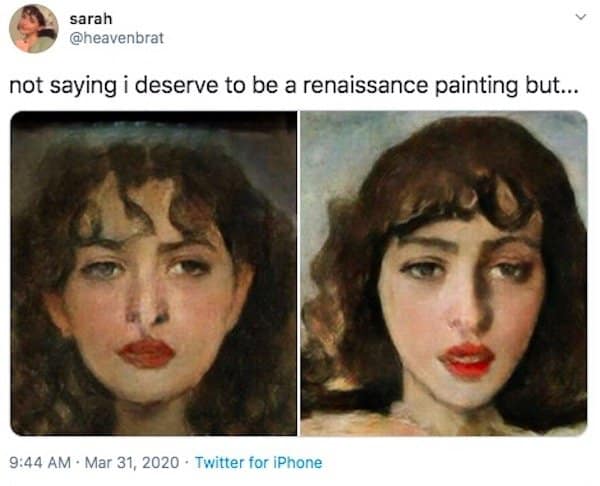Open the @heavenbrat handle link
This screenshot has height=486, width=600.
(116, 38)
